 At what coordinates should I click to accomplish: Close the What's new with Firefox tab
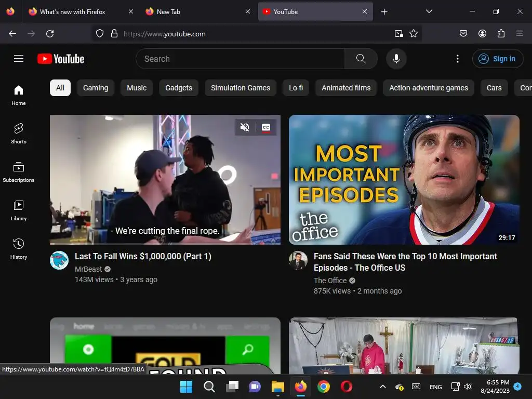[131, 11]
